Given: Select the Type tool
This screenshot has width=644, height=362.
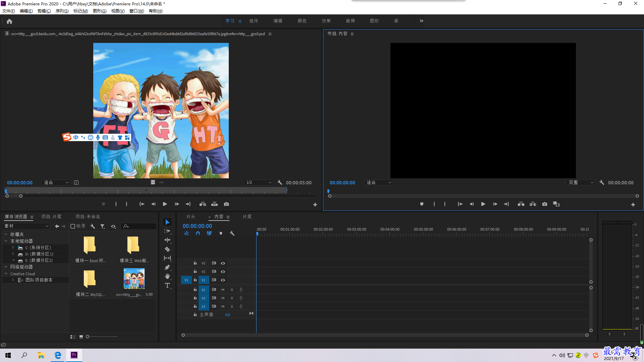Looking at the screenshot, I should point(167,286).
